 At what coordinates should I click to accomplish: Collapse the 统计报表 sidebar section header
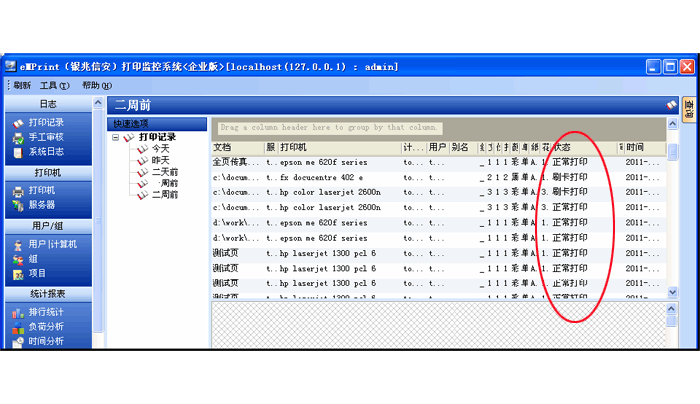47,294
